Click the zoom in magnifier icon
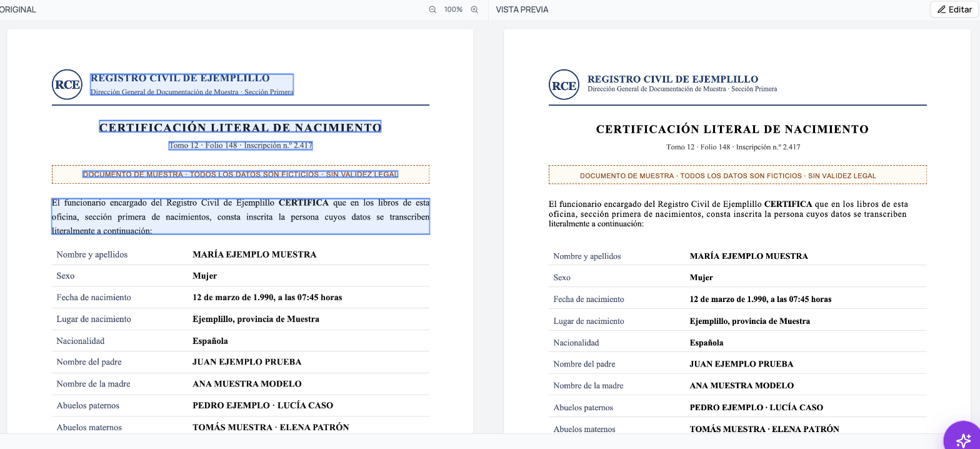 click(474, 9)
